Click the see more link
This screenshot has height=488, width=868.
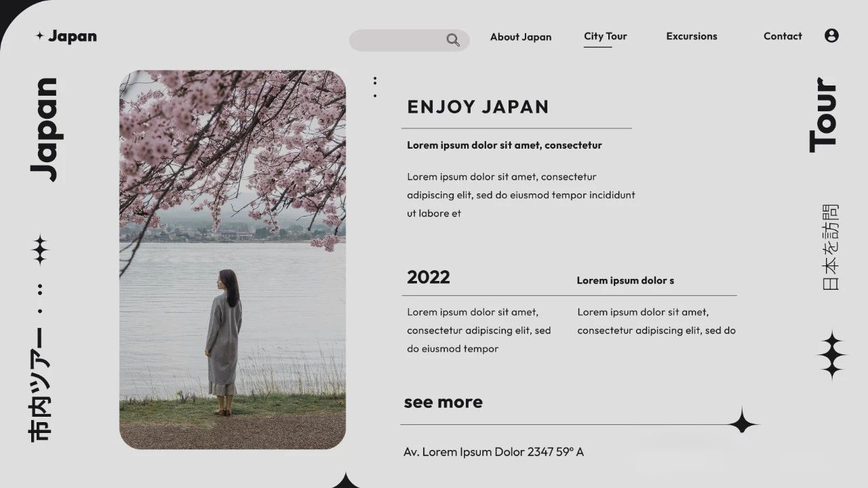pos(443,402)
